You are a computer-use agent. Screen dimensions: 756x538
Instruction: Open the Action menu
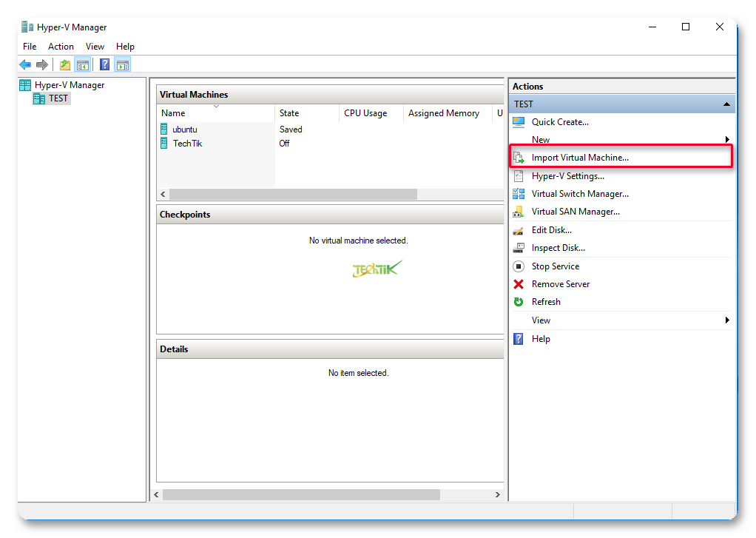pyautogui.click(x=61, y=47)
